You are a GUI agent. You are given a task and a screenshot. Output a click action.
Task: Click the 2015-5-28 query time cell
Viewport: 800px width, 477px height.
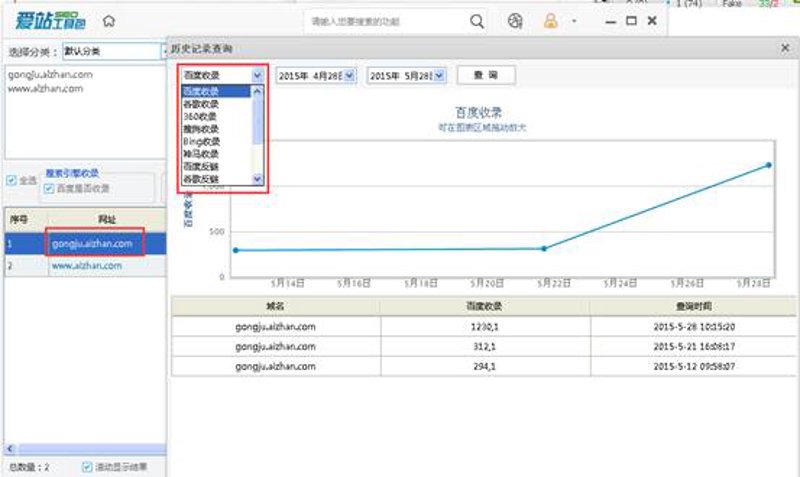694,327
